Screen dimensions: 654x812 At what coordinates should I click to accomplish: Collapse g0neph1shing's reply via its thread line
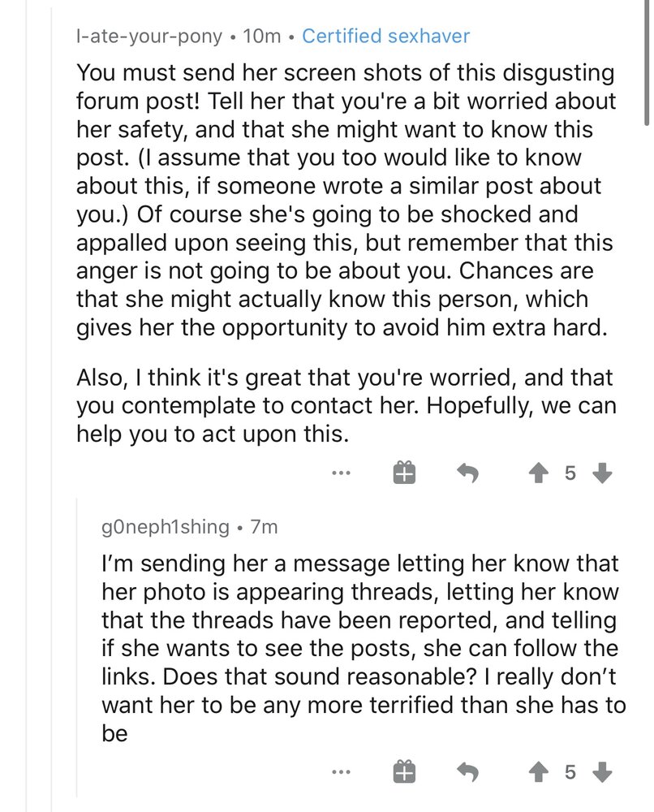[x=76, y=647]
